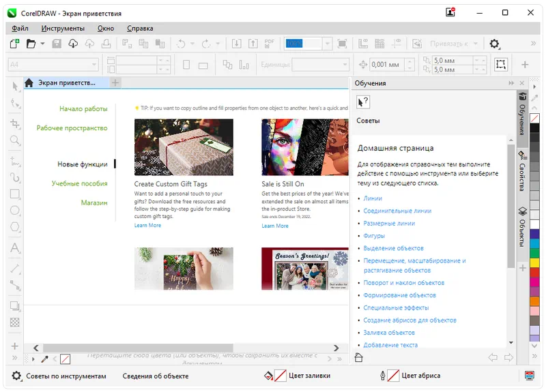Open the Fill color bucket icon in status bar
This screenshot has width=546, height=392.
pos(268,376)
